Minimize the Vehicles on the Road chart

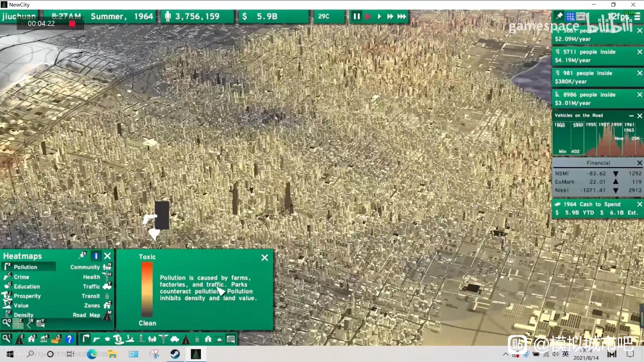point(631,116)
